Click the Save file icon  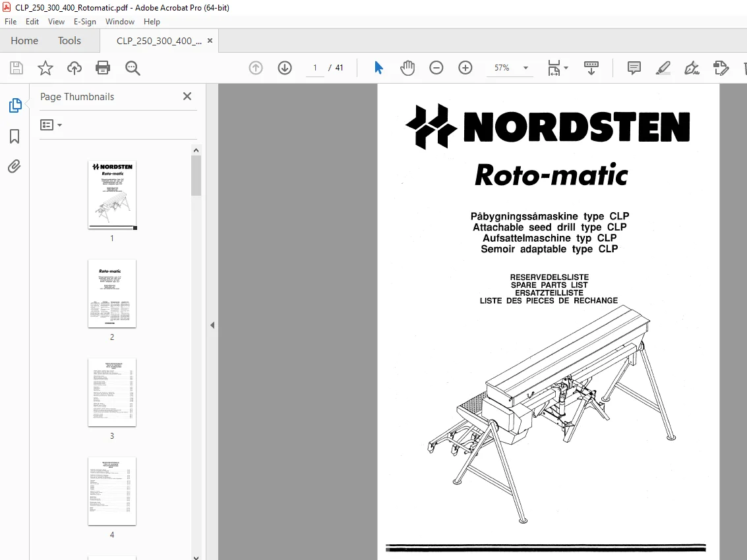pyautogui.click(x=16, y=68)
